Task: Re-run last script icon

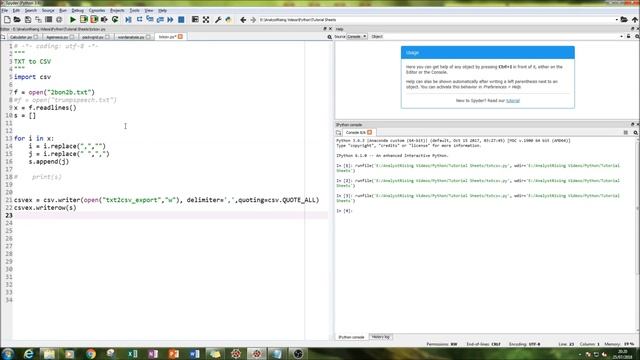Action: [115, 20]
